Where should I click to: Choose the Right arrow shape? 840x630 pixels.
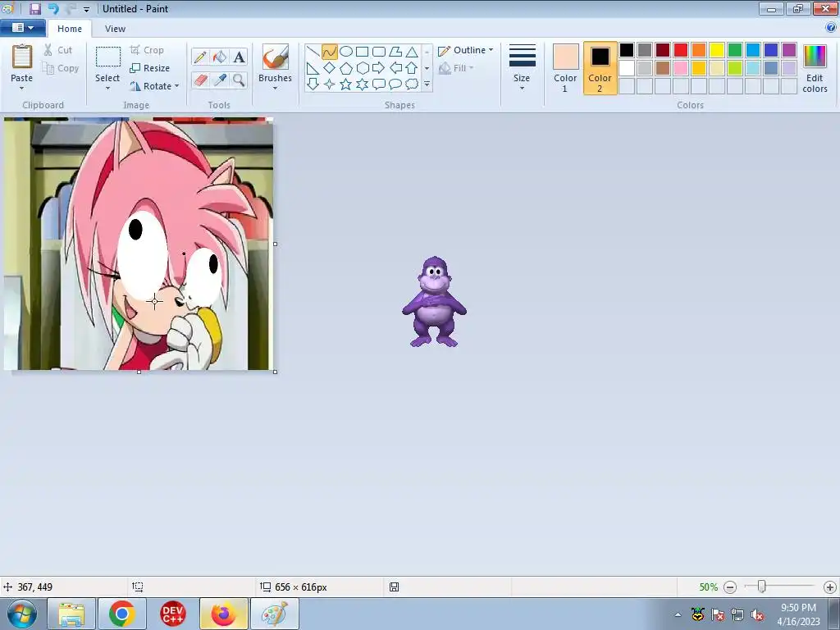pos(379,68)
